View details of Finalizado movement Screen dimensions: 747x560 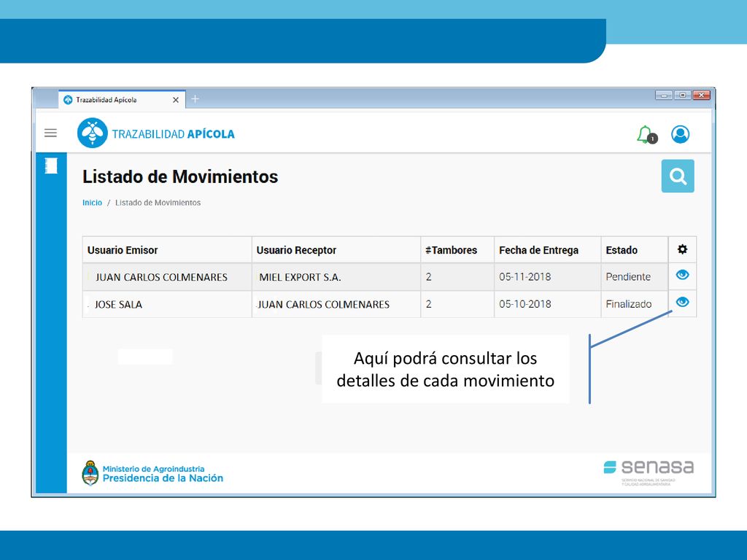(x=682, y=302)
